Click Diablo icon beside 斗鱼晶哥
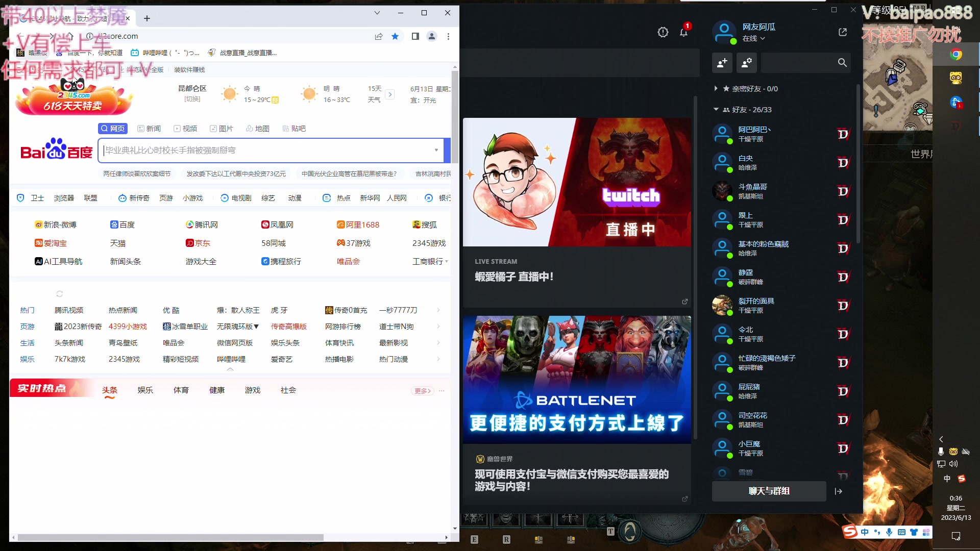The width and height of the screenshot is (980, 551). [x=843, y=191]
